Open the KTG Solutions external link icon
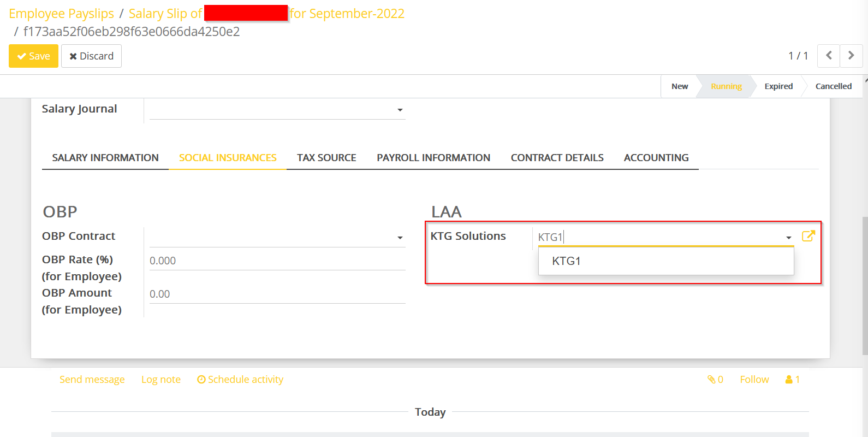 tap(808, 236)
